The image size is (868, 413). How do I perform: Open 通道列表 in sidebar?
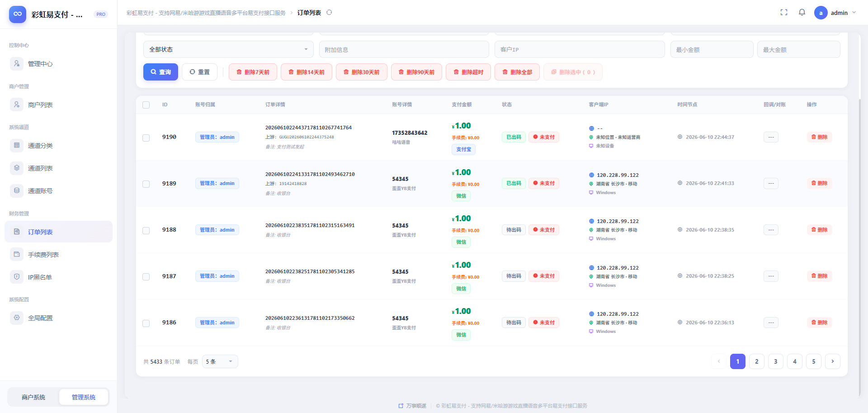point(58,168)
